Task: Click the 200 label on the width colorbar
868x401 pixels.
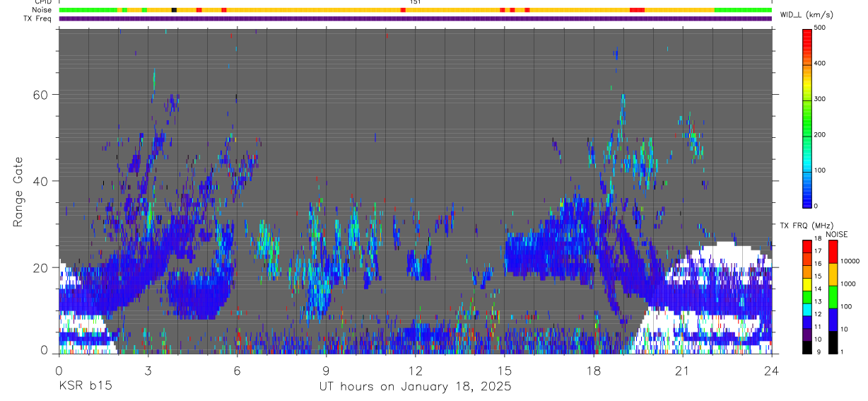Action: point(821,134)
